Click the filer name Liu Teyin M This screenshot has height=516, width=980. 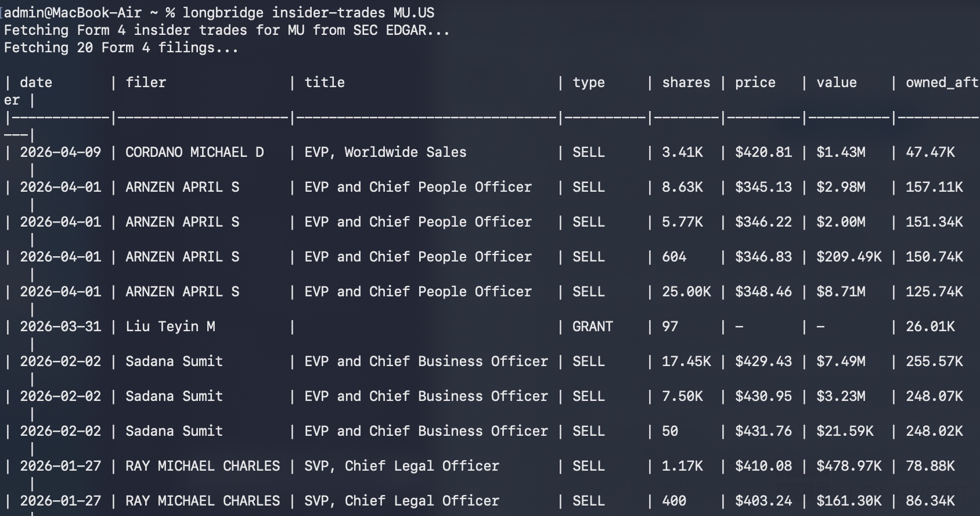(170, 327)
